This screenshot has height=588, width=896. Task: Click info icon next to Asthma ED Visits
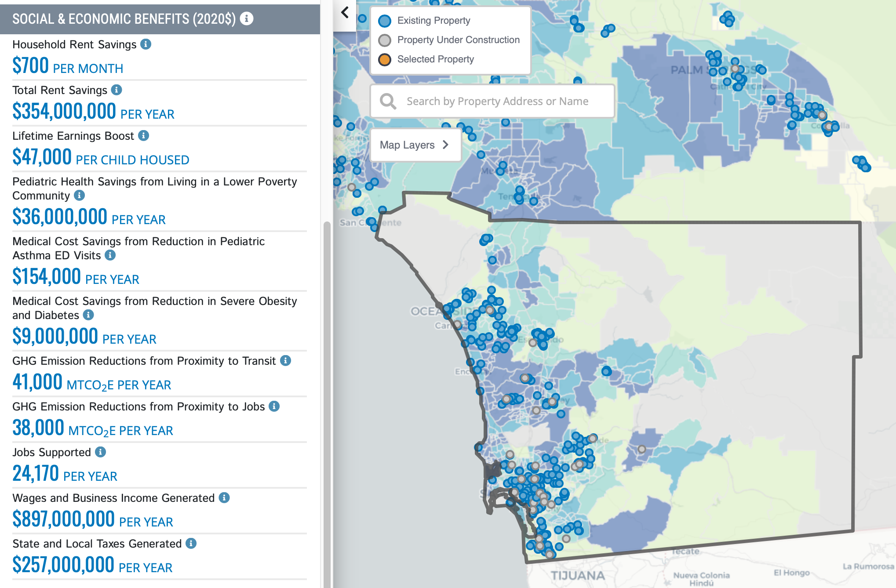pyautogui.click(x=110, y=255)
